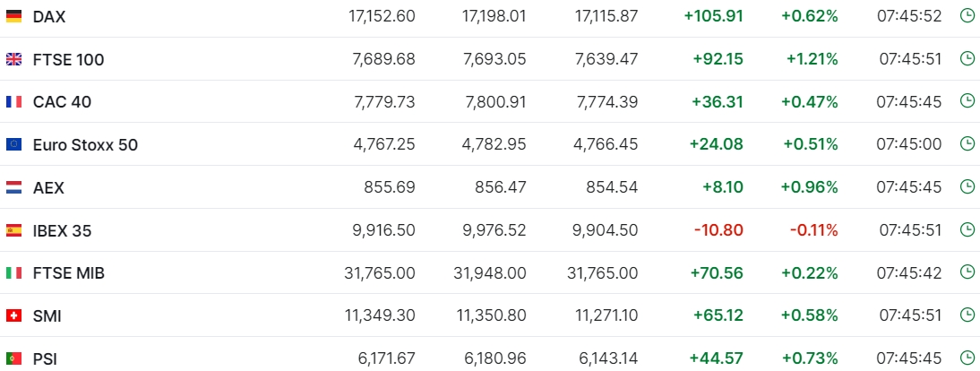Image resolution: width=980 pixels, height=371 pixels.
Task: Click the clock icon beside SMI
Action: point(967,315)
